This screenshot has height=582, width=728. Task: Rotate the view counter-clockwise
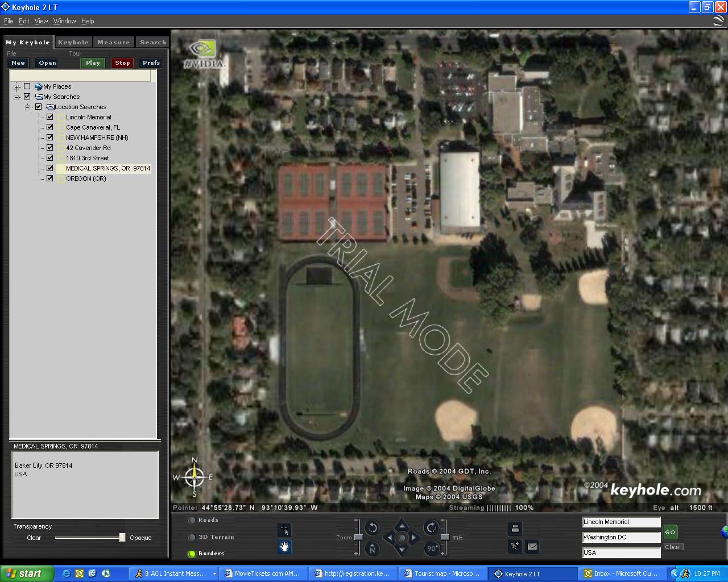(x=373, y=528)
